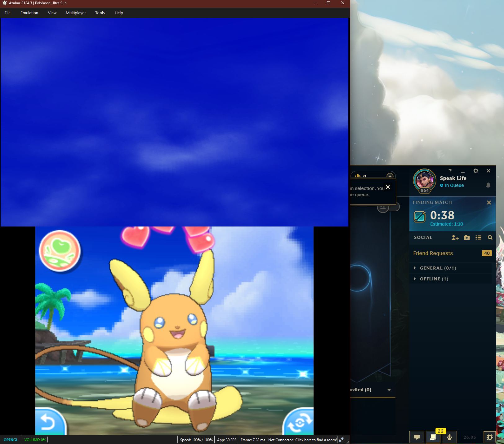
Task: Click the 26.05 client version text
Action: click(470, 437)
